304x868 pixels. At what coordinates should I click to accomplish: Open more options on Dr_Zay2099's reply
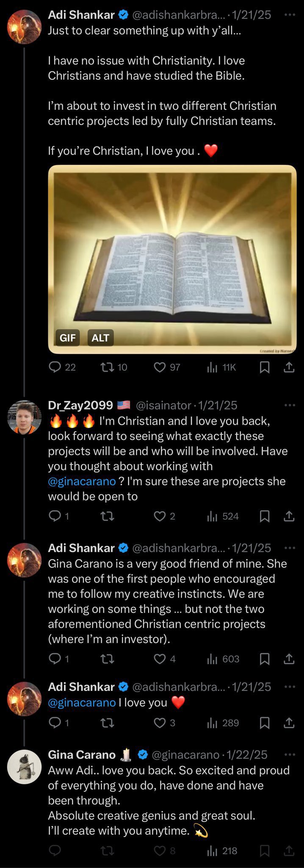click(x=290, y=405)
